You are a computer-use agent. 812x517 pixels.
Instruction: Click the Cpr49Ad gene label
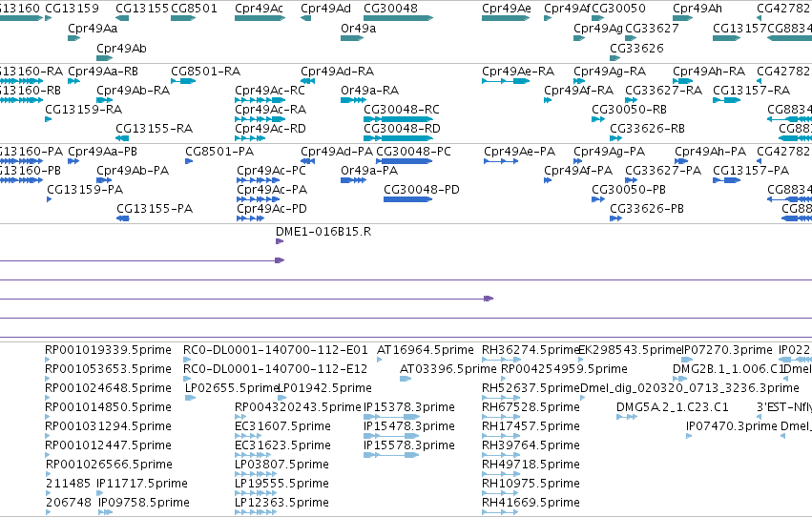coord(325,9)
